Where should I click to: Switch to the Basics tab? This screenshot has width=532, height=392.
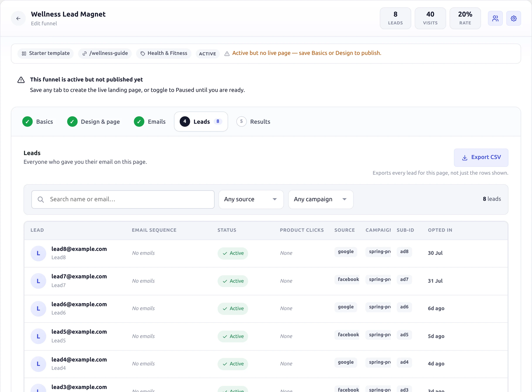coord(38,122)
